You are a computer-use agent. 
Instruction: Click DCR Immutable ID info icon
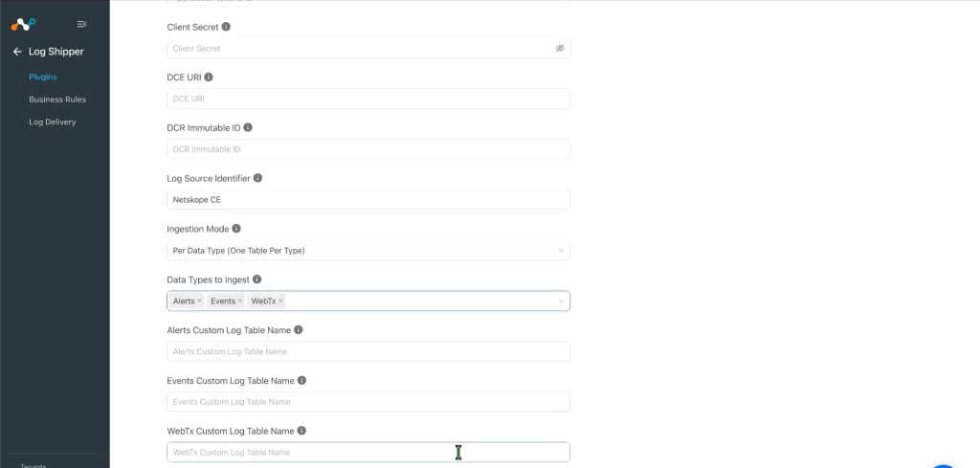coord(248,127)
